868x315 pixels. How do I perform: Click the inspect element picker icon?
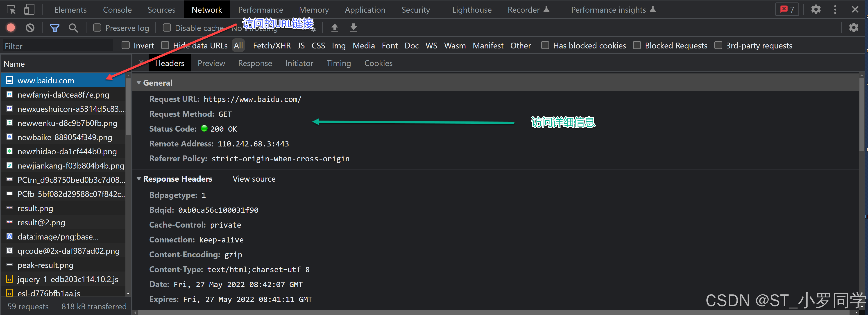pyautogui.click(x=11, y=10)
